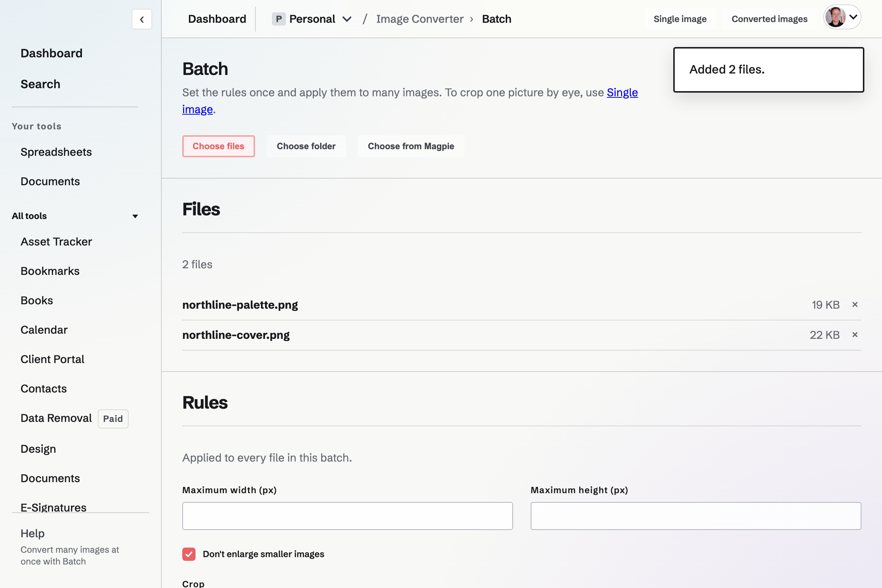This screenshot has height=588, width=882.
Task: Collapse the All tools section
Action: (x=75, y=216)
